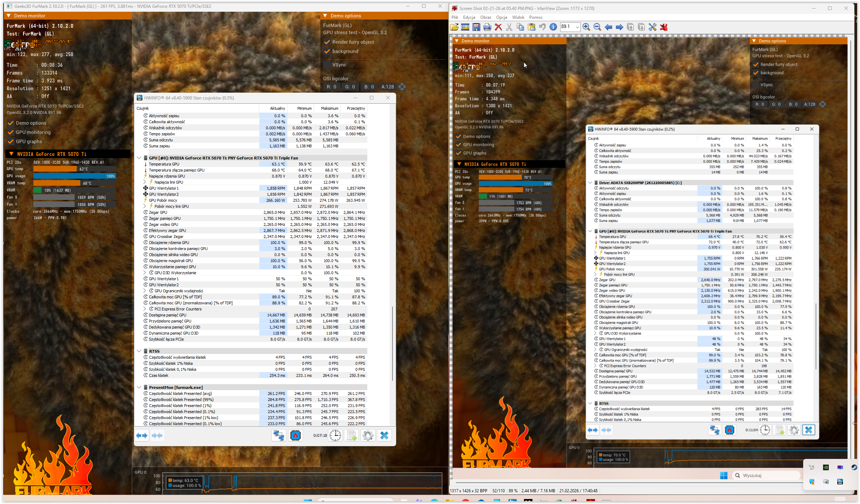Screen dimensions: 860x504
Task: Open the Obraz menu in IrfanView
Action: (x=485, y=17)
